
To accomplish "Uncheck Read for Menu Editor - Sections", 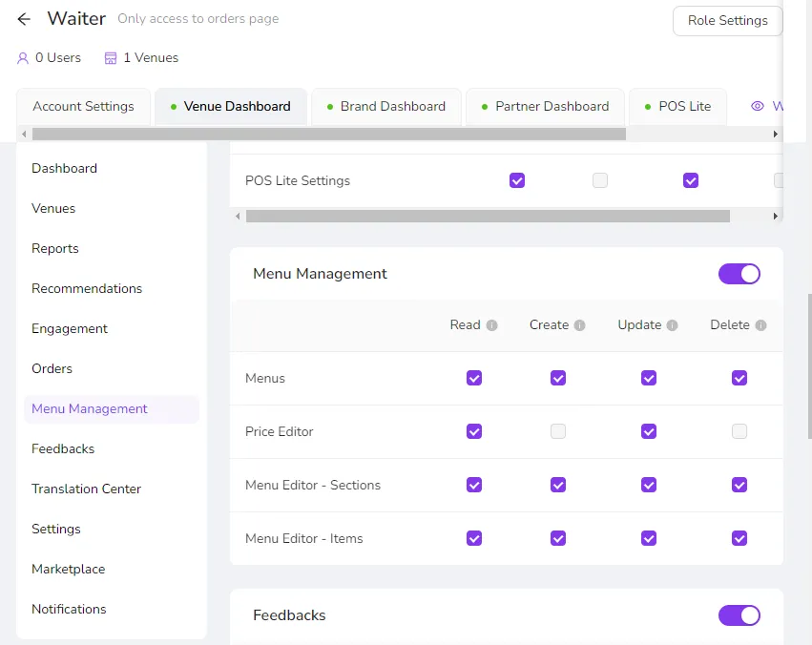I will pos(474,485).
